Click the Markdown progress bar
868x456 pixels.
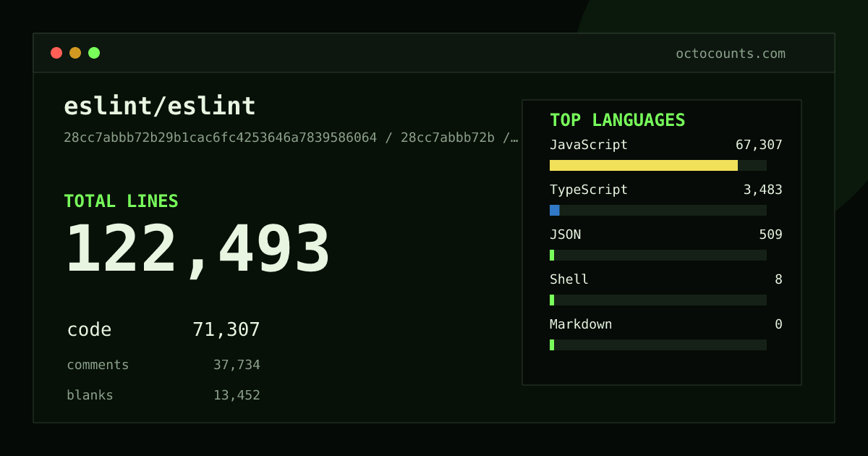click(x=658, y=345)
